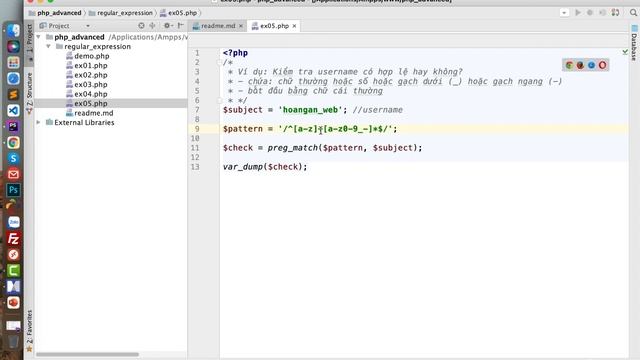
Task: Collapse the regular_expression folder
Action: click(x=48, y=47)
